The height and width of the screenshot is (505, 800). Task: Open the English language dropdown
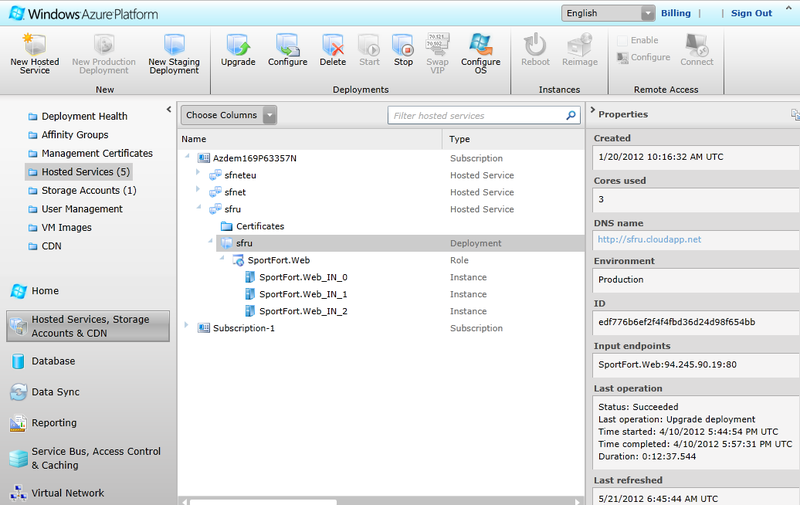coord(608,13)
